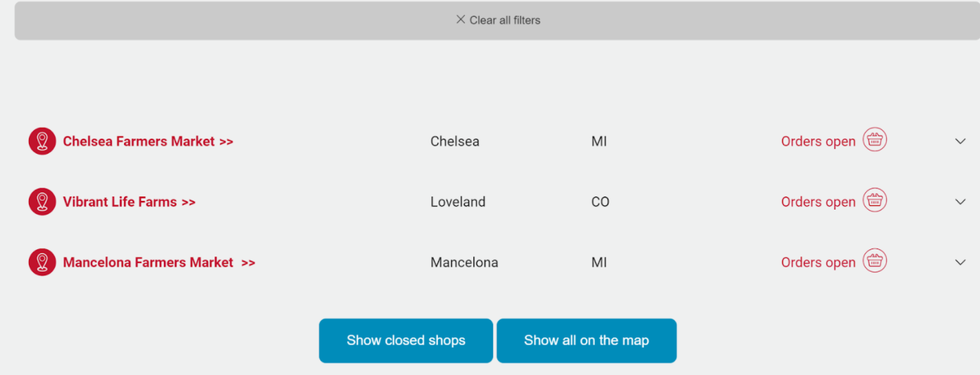
Task: Click Orders open text for Chelsea Farmers Market
Action: [x=818, y=142]
